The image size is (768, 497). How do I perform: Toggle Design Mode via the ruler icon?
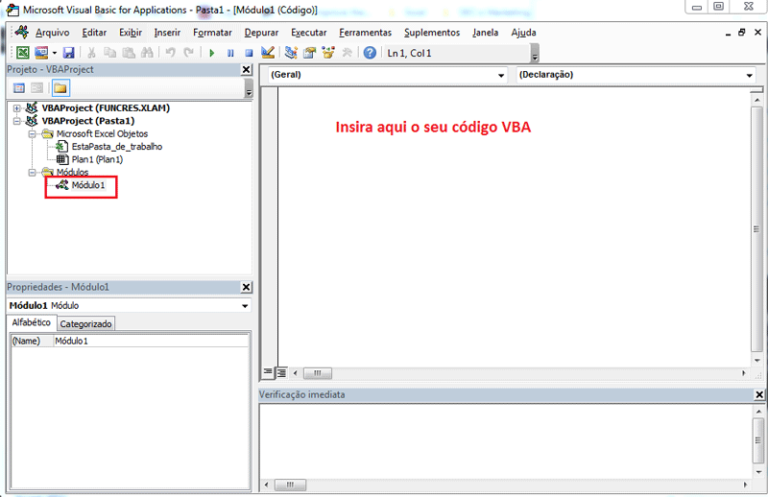[x=267, y=52]
